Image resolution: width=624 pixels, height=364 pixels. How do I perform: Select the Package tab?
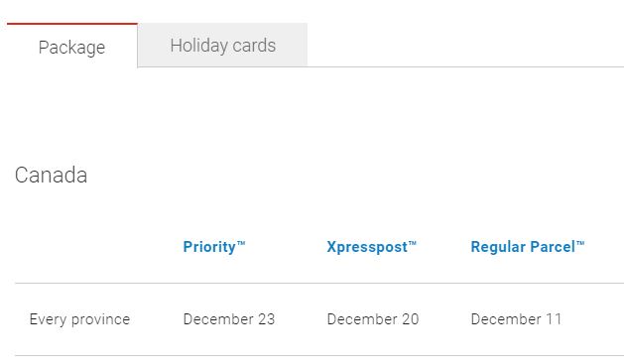[72, 46]
